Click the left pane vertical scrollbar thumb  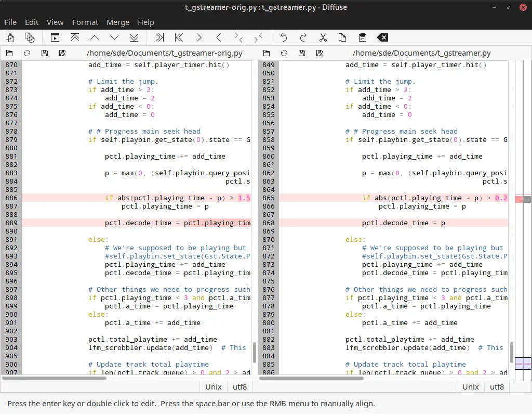pyautogui.click(x=254, y=353)
